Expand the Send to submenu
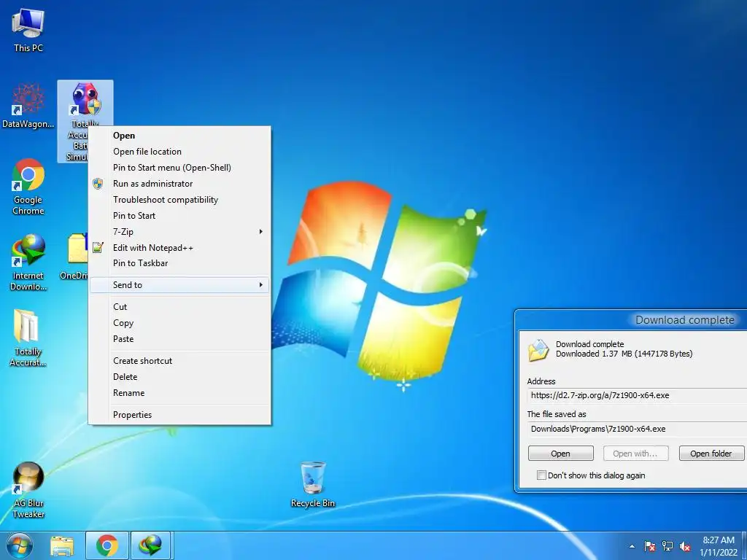747x560 pixels. pos(179,285)
